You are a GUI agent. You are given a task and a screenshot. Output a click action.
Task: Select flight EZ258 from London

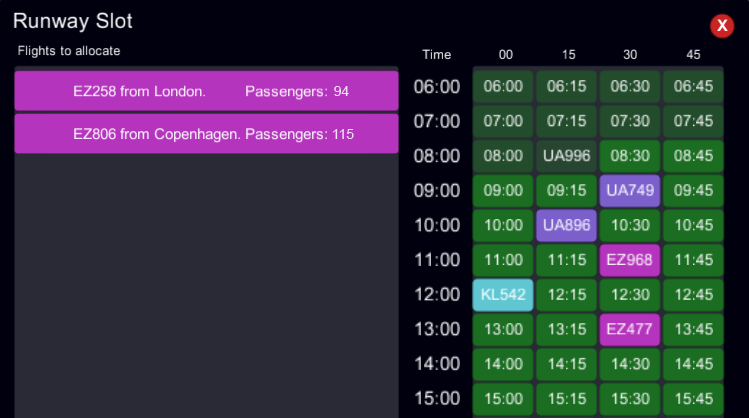click(x=206, y=91)
